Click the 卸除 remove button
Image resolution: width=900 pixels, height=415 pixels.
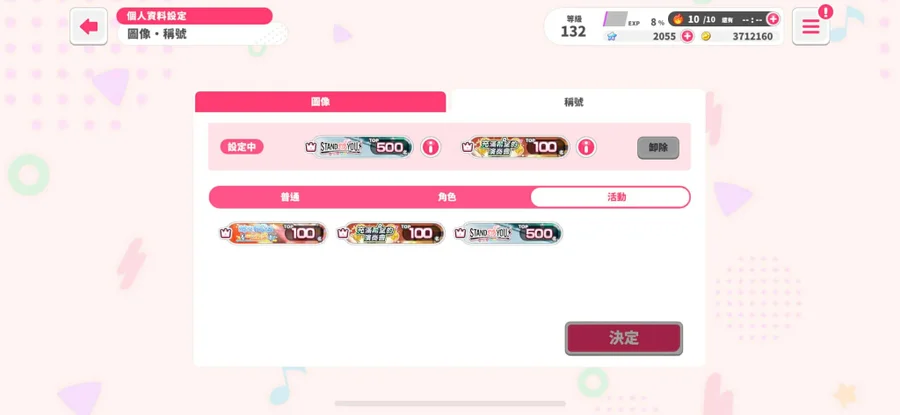[x=658, y=148]
